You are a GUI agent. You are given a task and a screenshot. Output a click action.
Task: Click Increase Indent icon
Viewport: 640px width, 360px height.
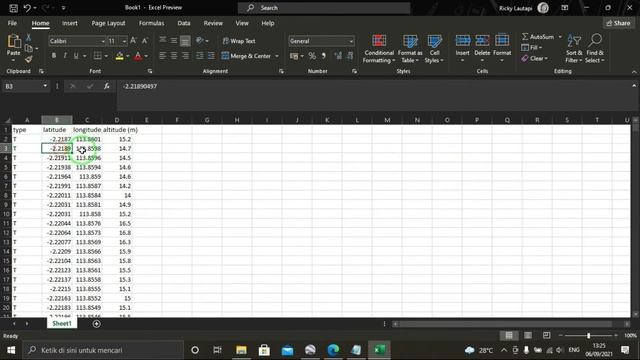coord(211,56)
